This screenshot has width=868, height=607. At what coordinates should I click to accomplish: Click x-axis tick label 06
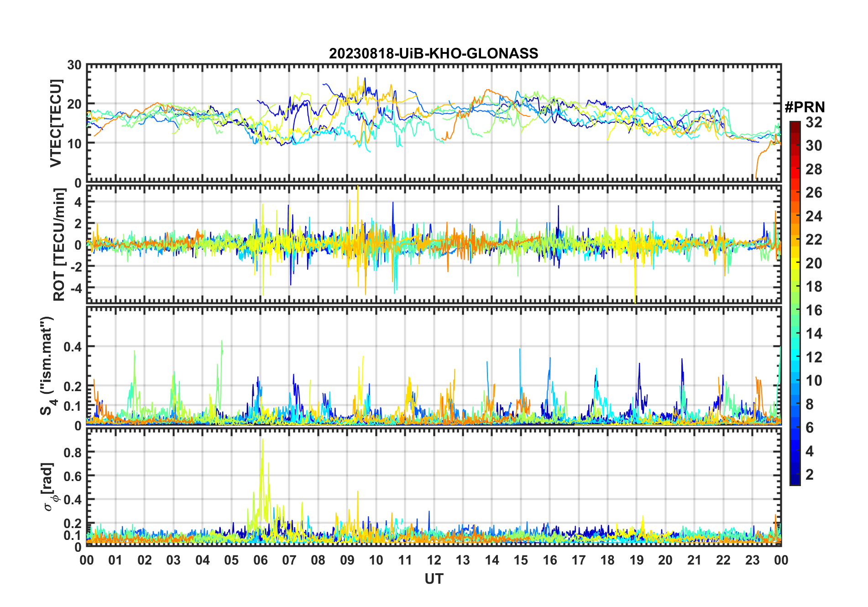click(x=260, y=560)
